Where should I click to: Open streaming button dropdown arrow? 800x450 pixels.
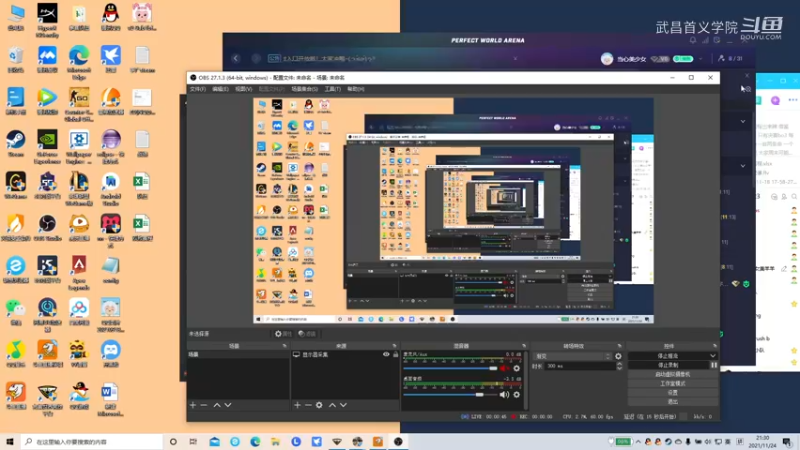[713, 356]
